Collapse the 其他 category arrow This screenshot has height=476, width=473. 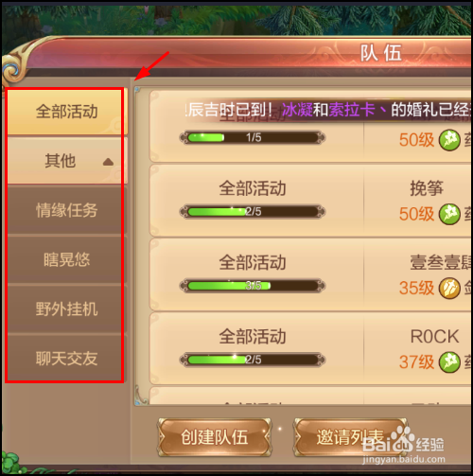tap(108, 162)
